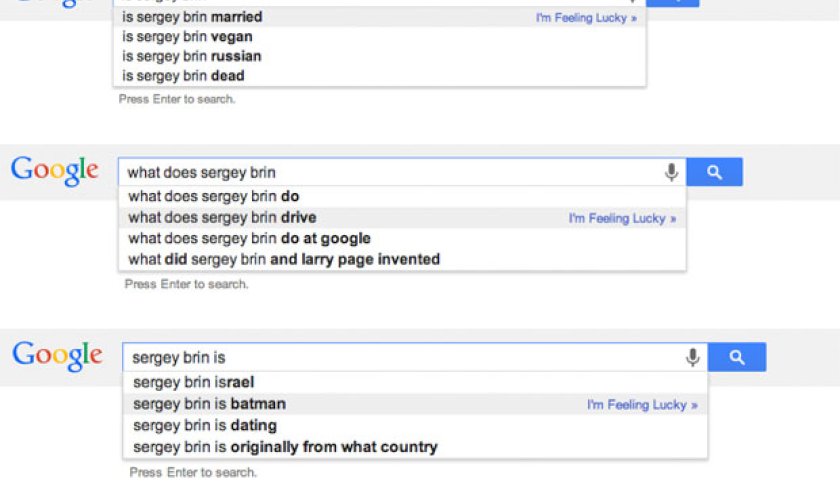The height and width of the screenshot is (485, 840).
Task: Click microphone icon in 'sergey brin is' search
Action: point(692,357)
